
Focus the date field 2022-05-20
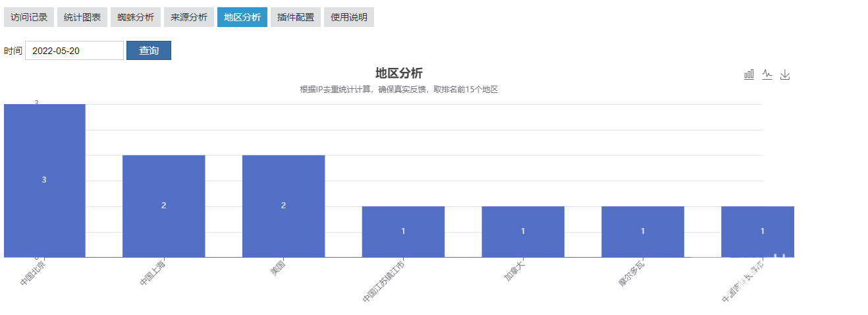(74, 51)
